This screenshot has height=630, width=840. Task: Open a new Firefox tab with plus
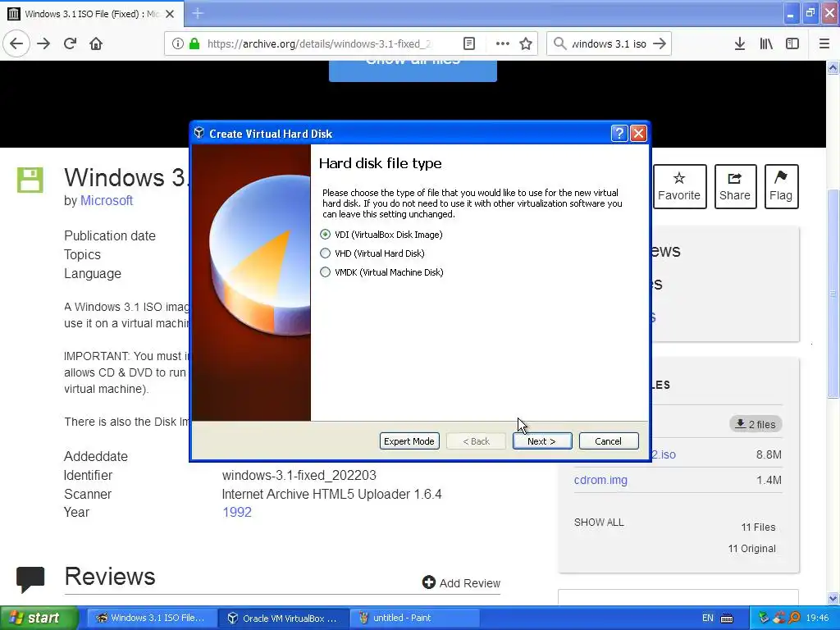[198, 13]
